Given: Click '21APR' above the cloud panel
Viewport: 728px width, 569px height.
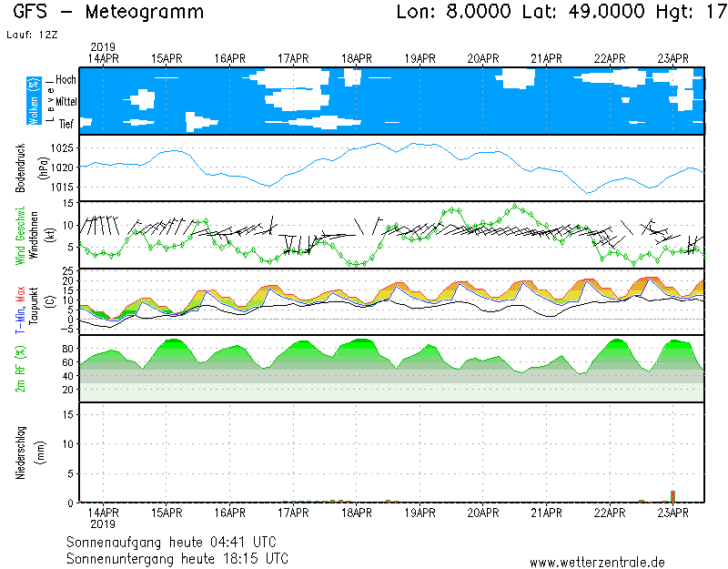Looking at the screenshot, I should pyautogui.click(x=547, y=59).
